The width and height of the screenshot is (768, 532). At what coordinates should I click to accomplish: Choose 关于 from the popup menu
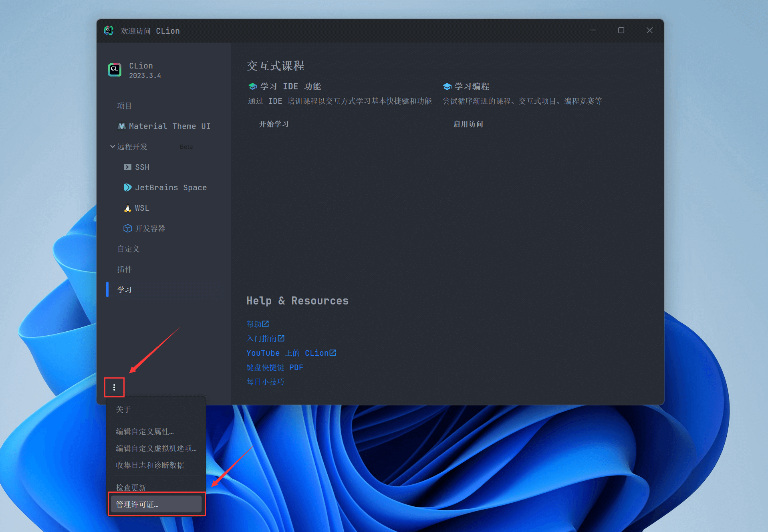[156, 409]
